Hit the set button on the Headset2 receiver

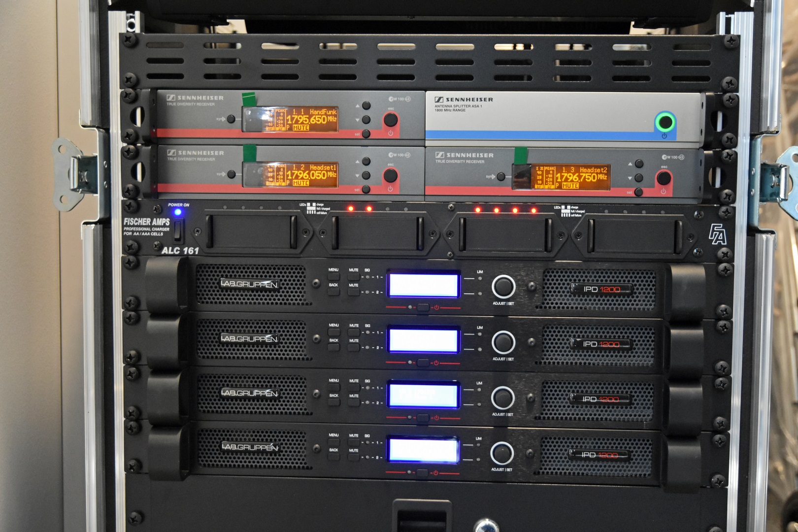(639, 192)
